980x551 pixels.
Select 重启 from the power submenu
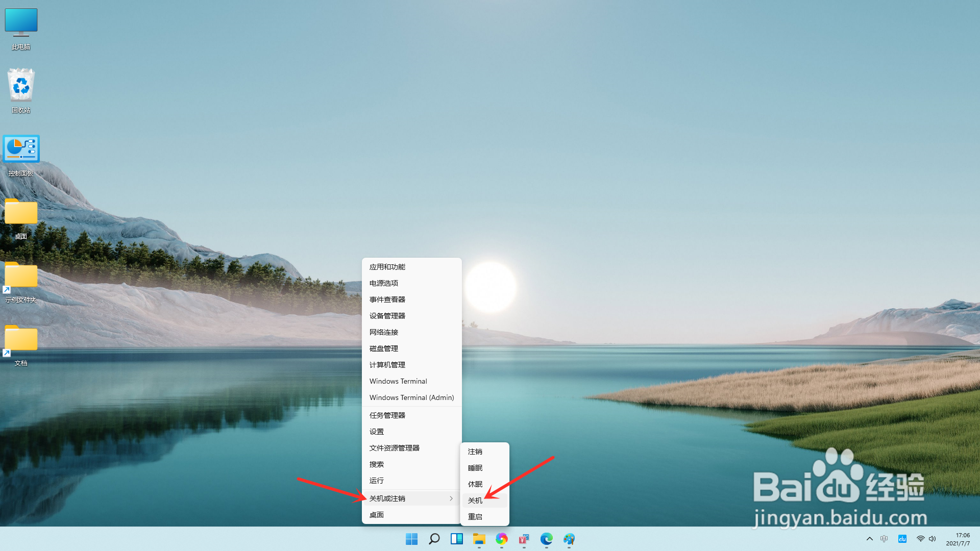[x=476, y=516]
